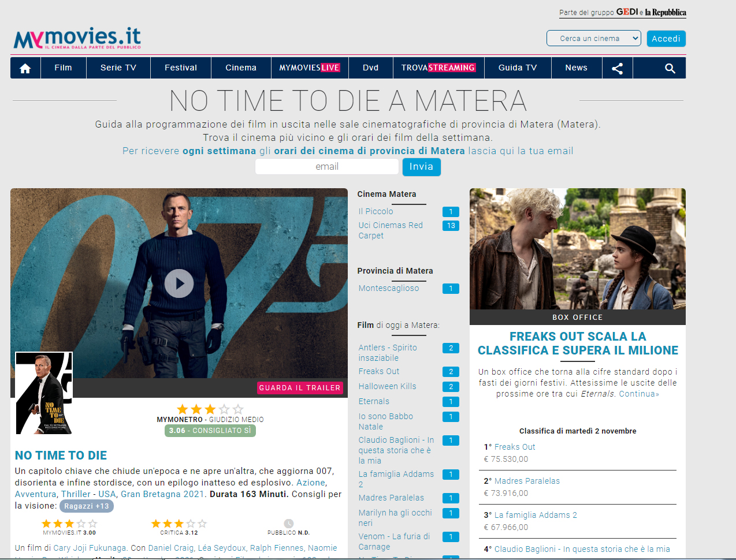Open the TrovaStreaming menu item
The width and height of the screenshot is (736, 560).
438,68
